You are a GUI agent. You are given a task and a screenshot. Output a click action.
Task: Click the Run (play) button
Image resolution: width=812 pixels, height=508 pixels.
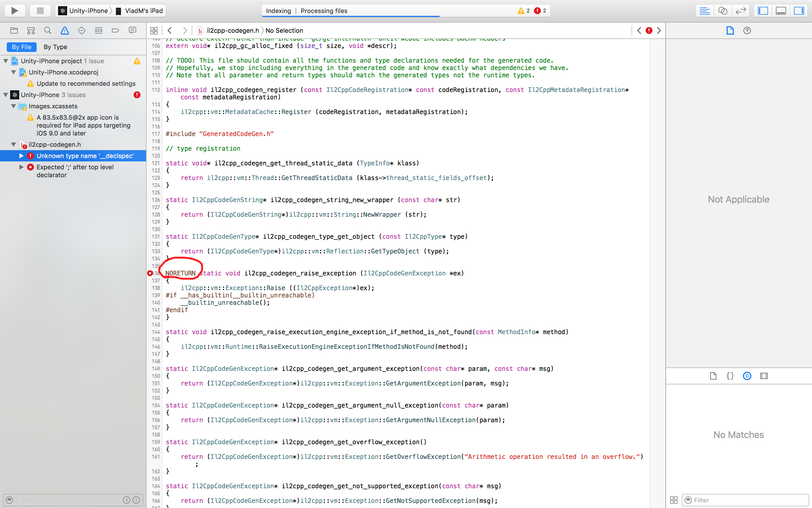[15, 11]
